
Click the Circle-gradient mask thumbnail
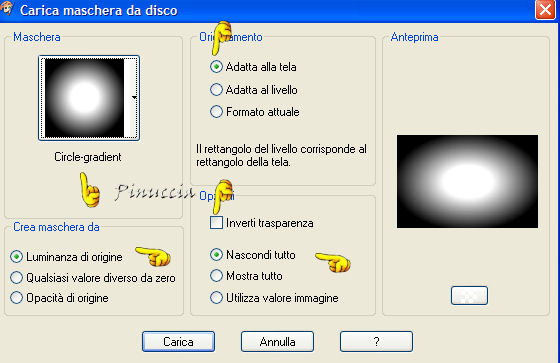(x=84, y=98)
